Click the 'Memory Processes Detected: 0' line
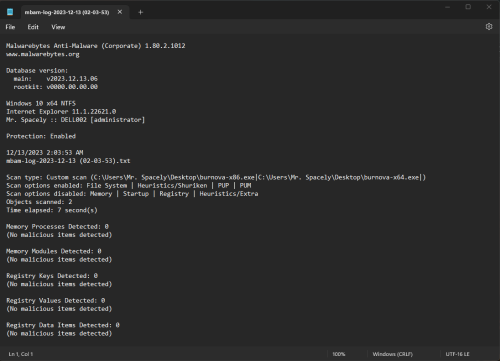This screenshot has width=500, height=361. point(57,227)
